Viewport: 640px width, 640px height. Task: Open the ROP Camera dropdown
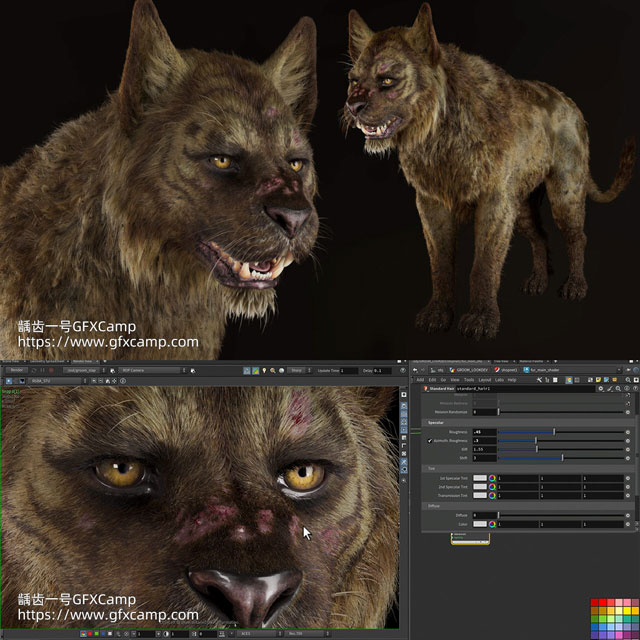153,371
